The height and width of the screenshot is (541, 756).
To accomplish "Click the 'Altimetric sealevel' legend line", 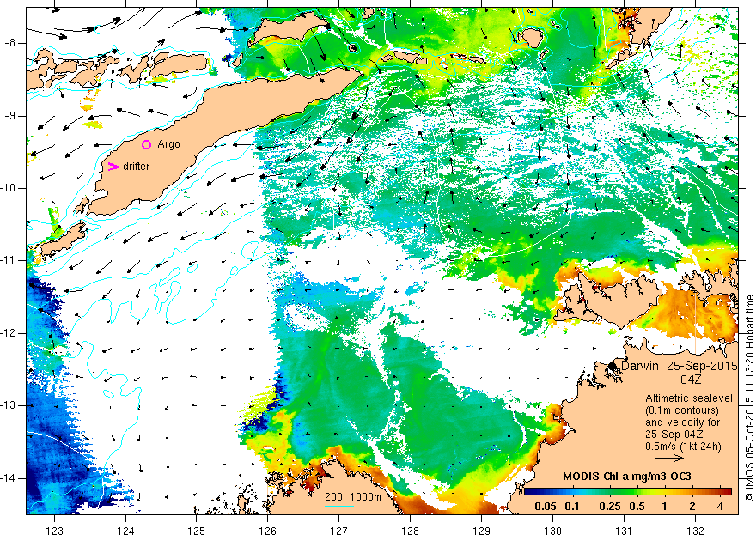I will pos(689,398).
